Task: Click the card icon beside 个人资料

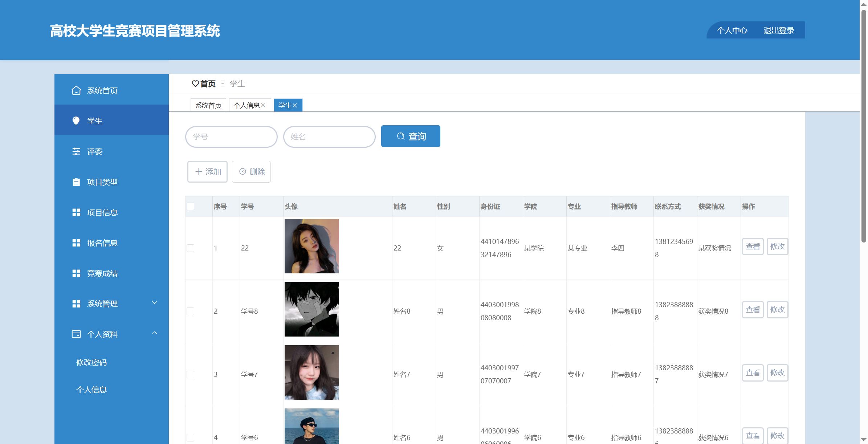Action: tap(76, 334)
